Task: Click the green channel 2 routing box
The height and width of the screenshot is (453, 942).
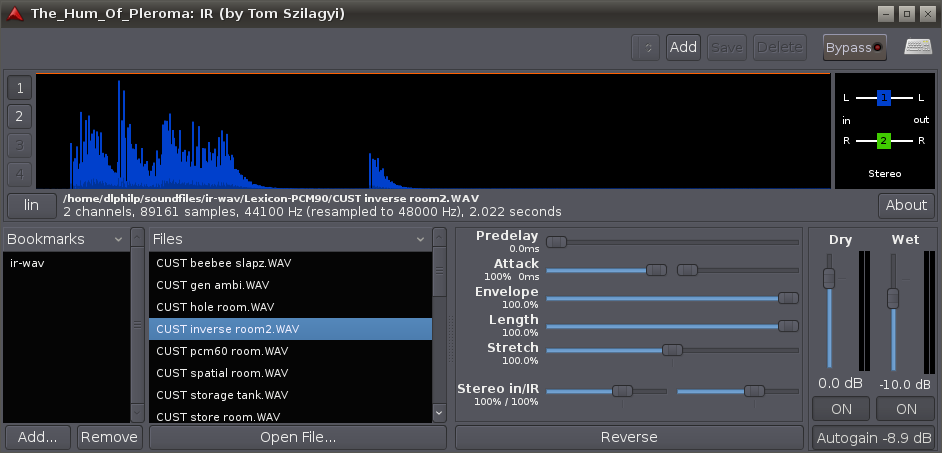Action: pyautogui.click(x=883, y=141)
